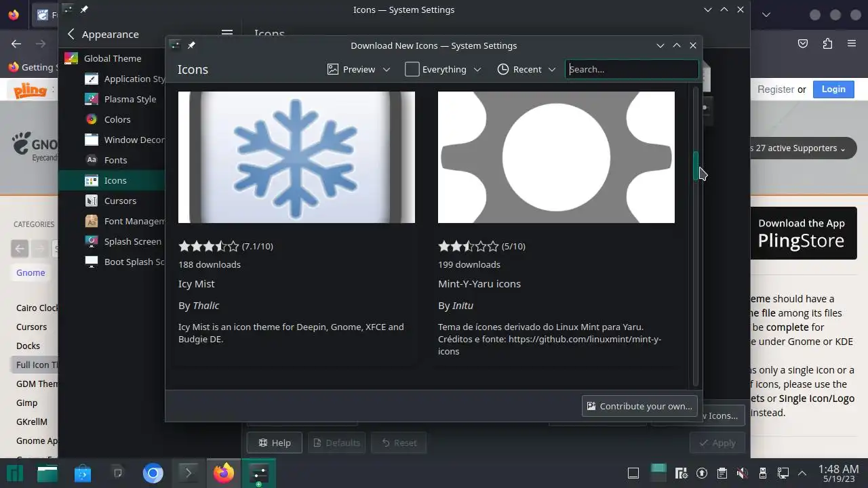The height and width of the screenshot is (488, 868).
Task: Show hidden system tray icons arrow
Action: click(x=802, y=473)
